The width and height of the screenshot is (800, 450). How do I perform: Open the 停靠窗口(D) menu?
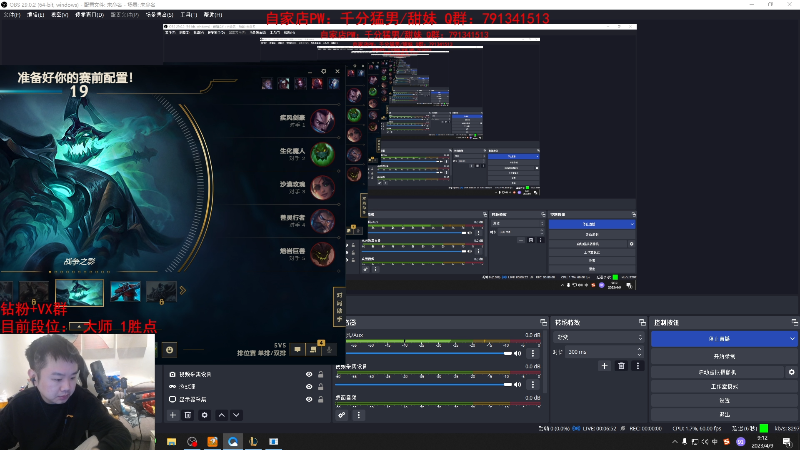tap(89, 15)
